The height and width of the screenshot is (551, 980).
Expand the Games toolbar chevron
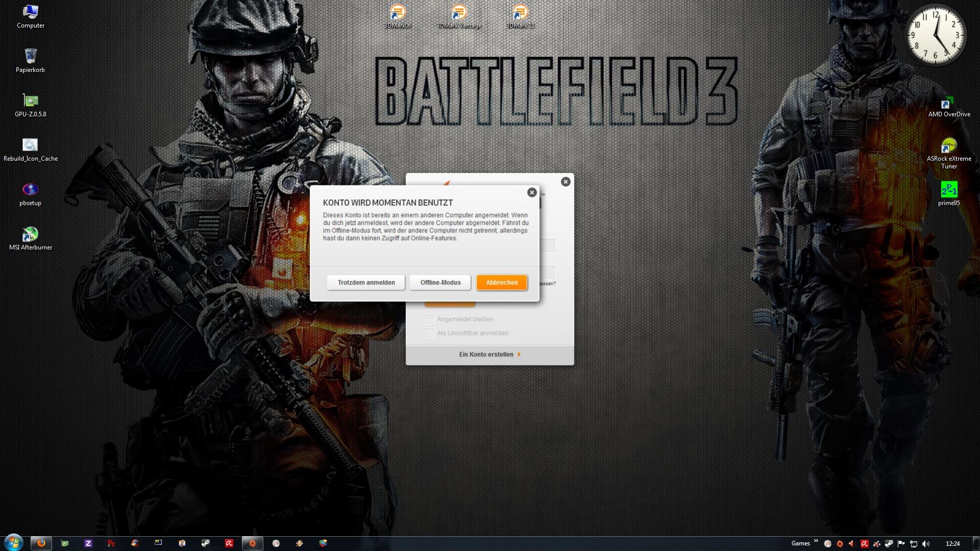point(816,541)
